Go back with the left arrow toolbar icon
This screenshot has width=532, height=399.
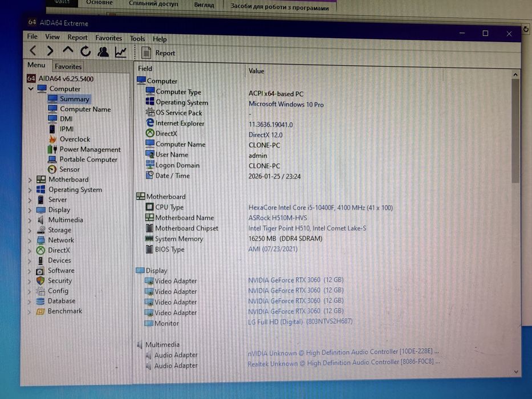coord(33,51)
